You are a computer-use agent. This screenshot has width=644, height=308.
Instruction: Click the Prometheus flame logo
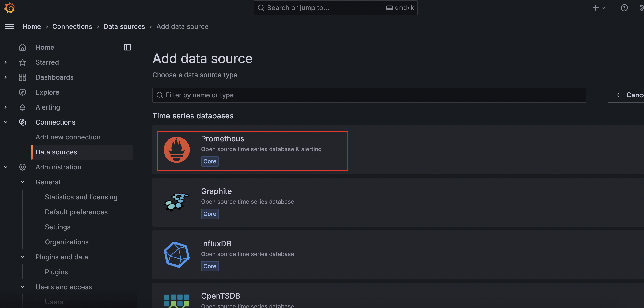click(x=176, y=150)
